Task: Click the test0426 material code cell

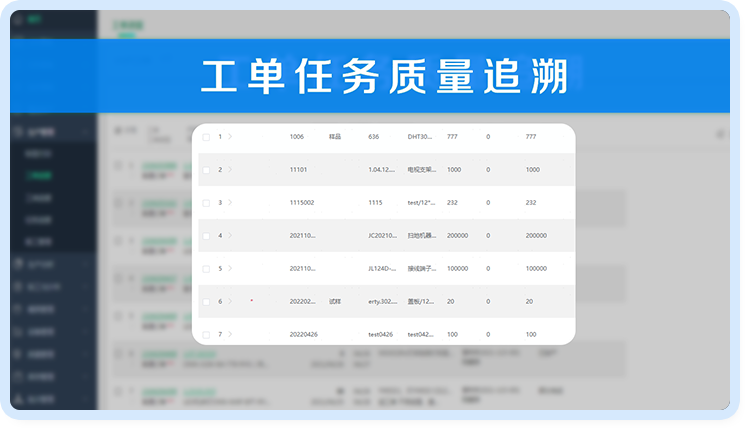Action: click(x=382, y=334)
